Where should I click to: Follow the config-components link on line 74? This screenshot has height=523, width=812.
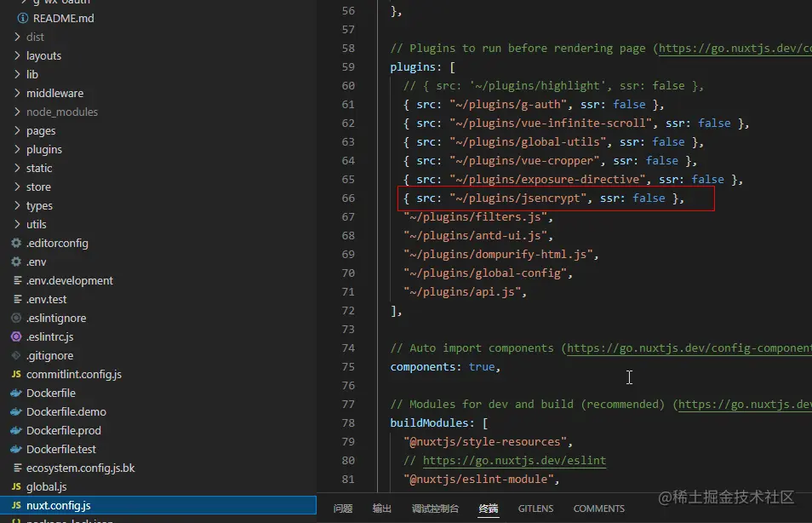[x=689, y=348]
